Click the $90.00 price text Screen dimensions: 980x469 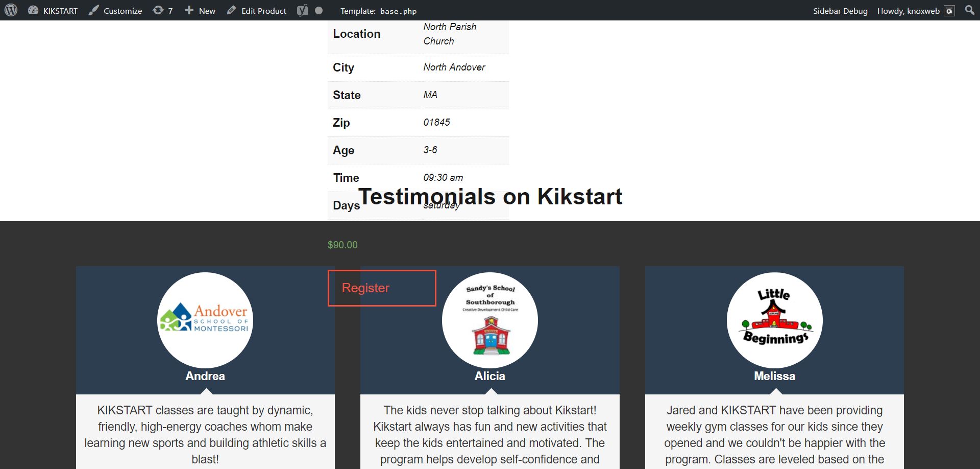click(x=342, y=245)
